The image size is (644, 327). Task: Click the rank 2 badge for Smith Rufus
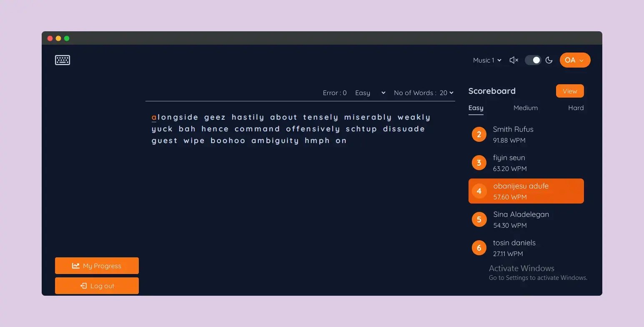tap(479, 134)
